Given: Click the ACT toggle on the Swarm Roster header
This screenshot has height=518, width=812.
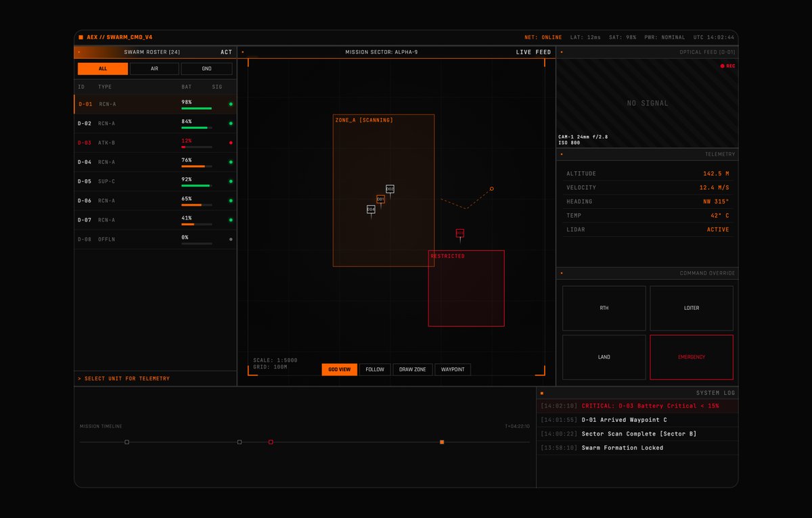Looking at the screenshot, I should pos(226,51).
